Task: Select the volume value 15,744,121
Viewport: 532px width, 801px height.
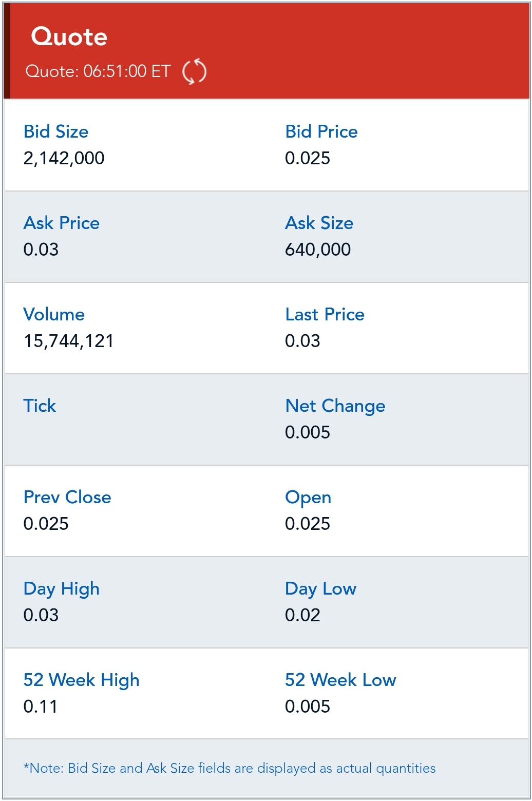Action: pos(69,341)
